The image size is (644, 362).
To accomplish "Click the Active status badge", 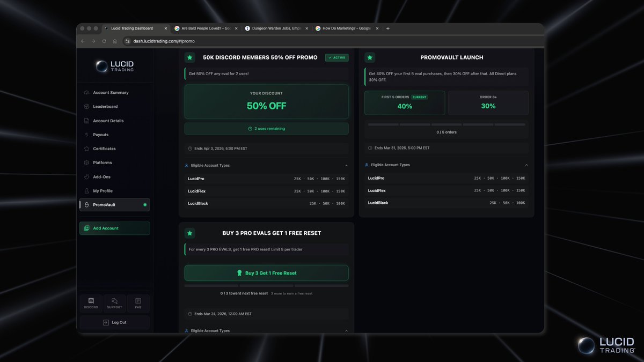I will pos(336,57).
